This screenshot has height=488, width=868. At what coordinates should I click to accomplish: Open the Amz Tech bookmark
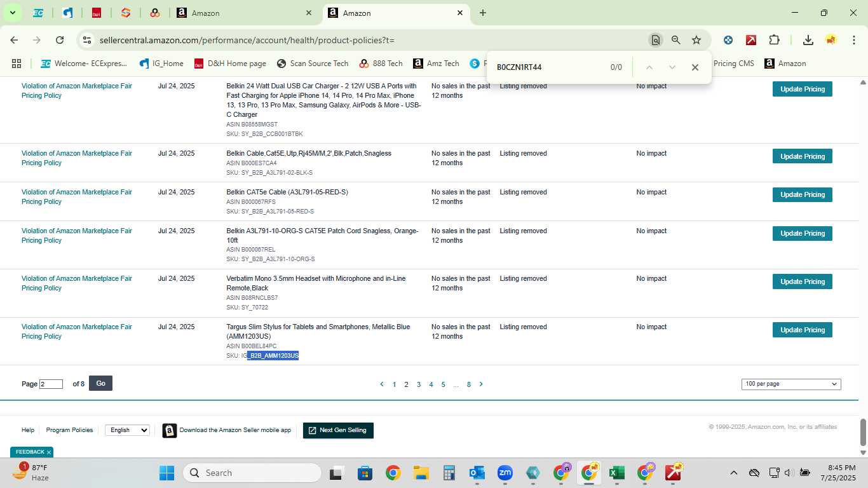[x=436, y=64]
